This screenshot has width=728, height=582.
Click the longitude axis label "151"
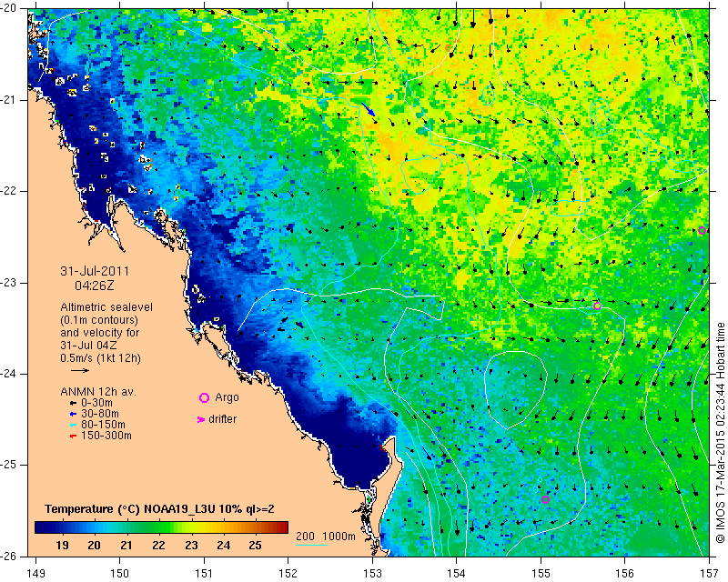click(x=204, y=574)
